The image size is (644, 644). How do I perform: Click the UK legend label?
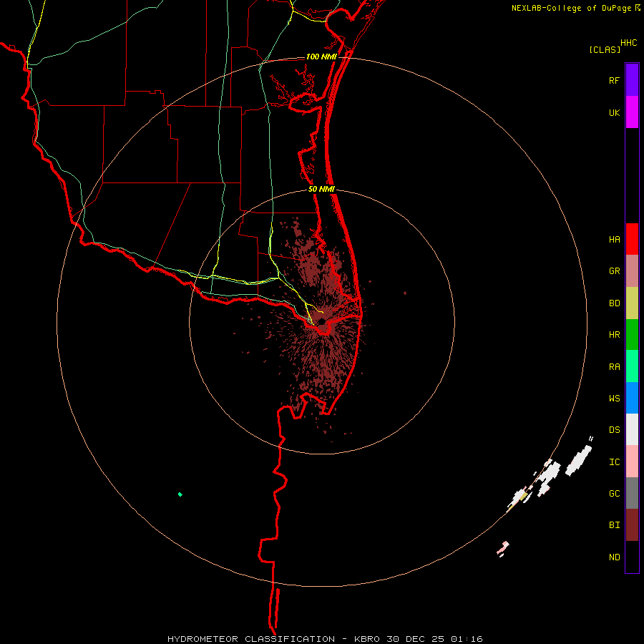[614, 112]
